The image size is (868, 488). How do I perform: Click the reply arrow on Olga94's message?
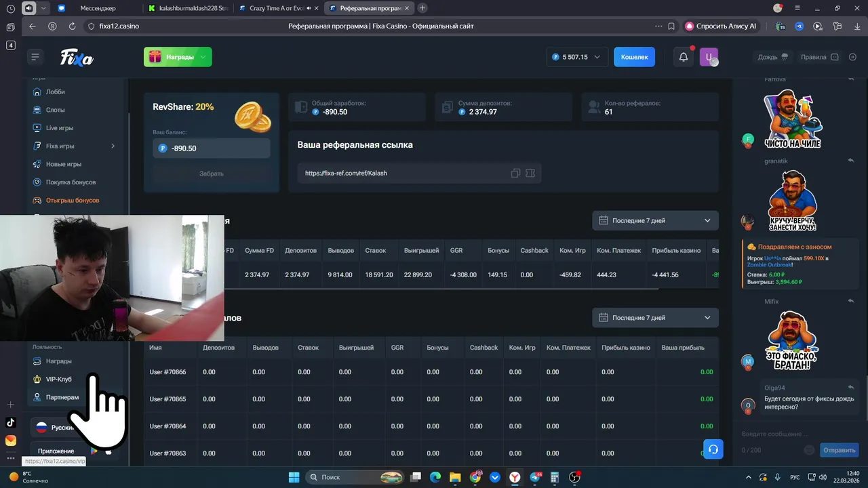(851, 388)
